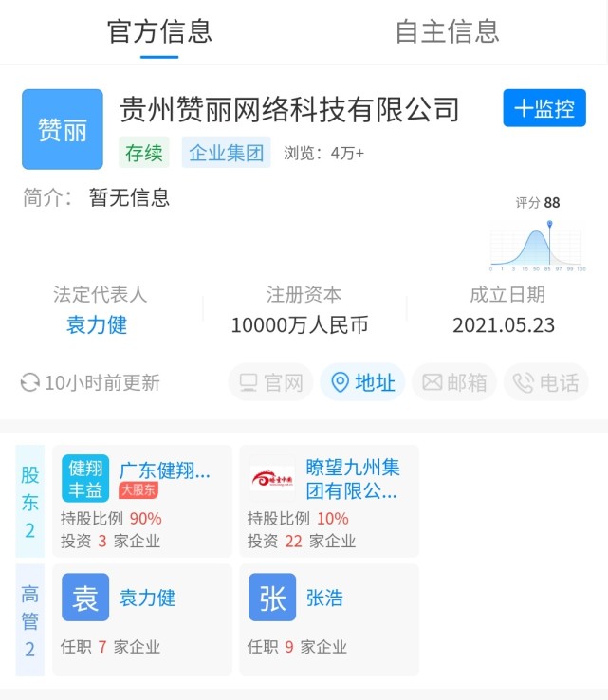Tap the 大股东 badge
The width and height of the screenshot is (608, 700).
pos(138,490)
